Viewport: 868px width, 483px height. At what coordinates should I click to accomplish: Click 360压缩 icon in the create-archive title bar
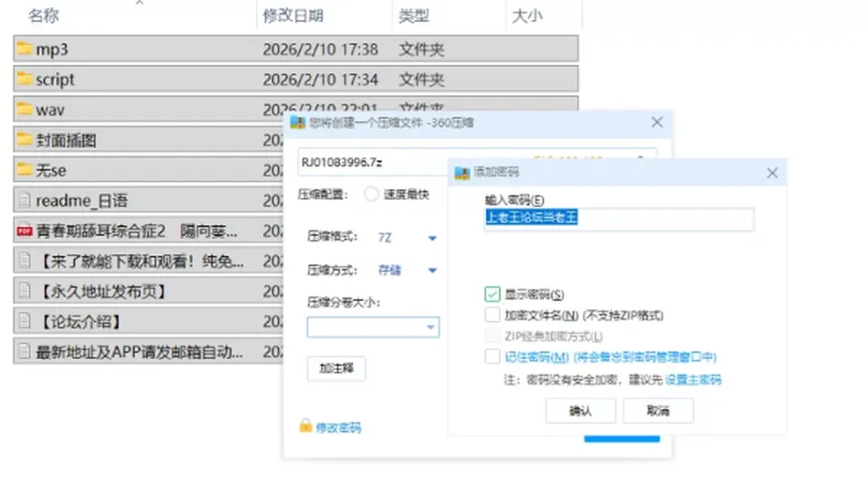click(x=297, y=122)
